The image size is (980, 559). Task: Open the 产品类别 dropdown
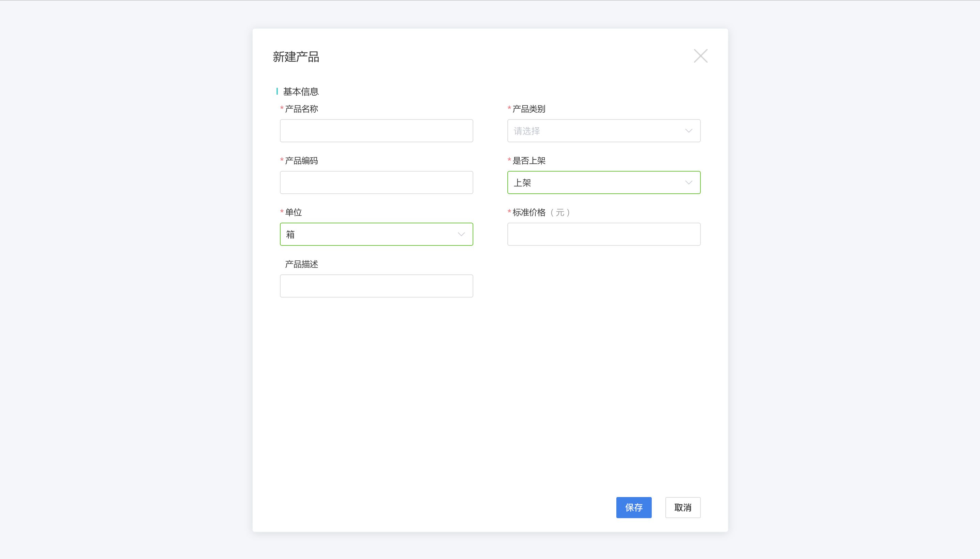[x=604, y=130]
